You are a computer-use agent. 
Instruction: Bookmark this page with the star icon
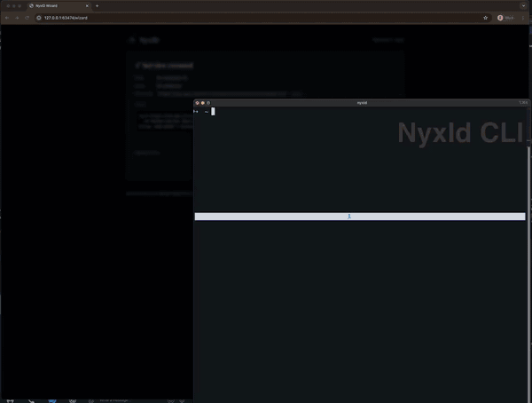486,18
